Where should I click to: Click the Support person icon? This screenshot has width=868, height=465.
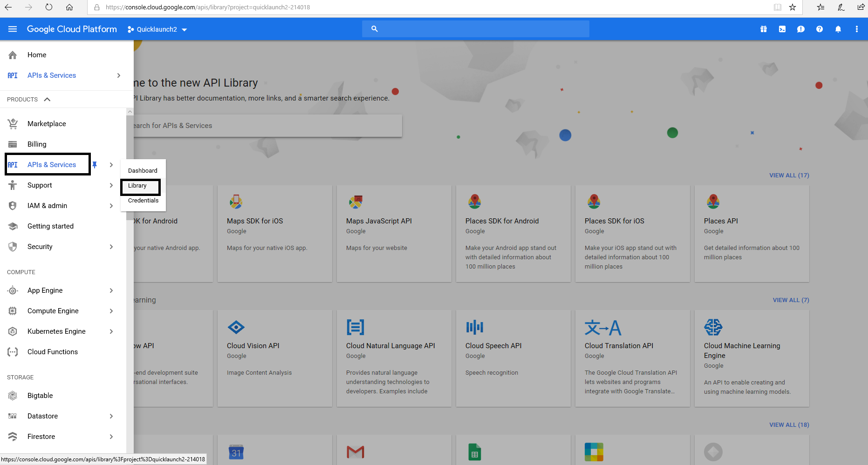point(13,185)
